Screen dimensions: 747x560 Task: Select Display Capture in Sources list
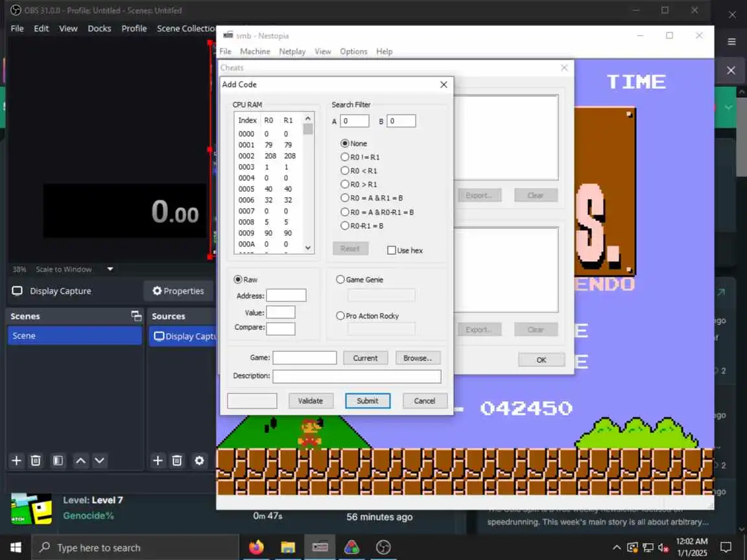182,336
